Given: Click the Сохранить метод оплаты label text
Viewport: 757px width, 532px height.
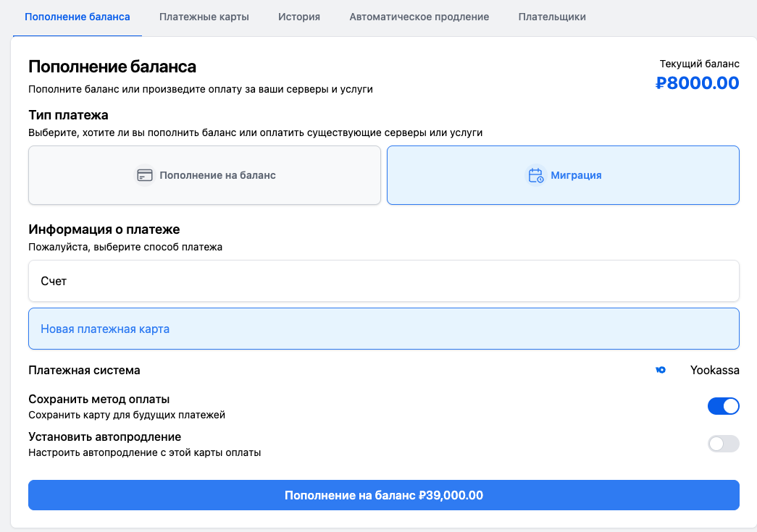Looking at the screenshot, I should pyautogui.click(x=99, y=399).
